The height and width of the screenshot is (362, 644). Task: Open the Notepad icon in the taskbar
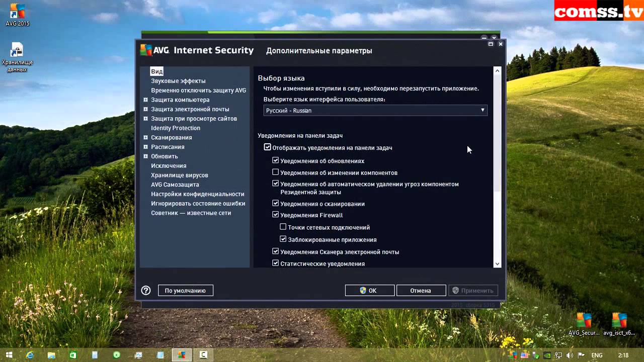160,355
